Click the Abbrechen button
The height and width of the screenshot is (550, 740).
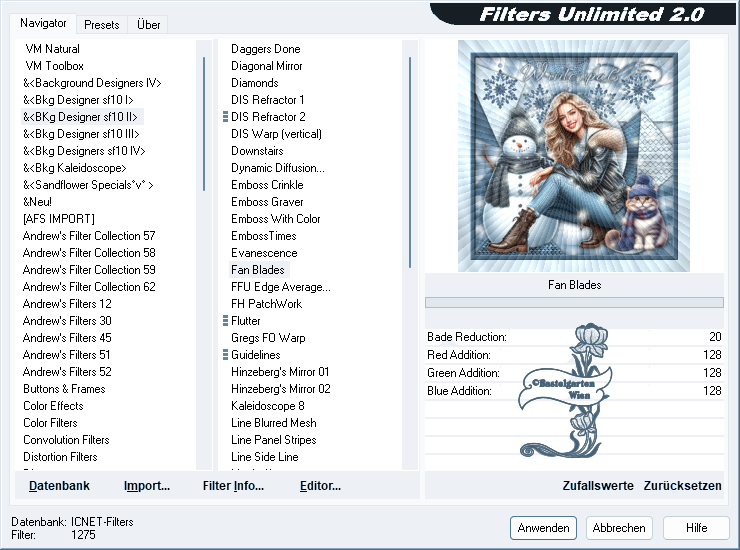tap(619, 528)
